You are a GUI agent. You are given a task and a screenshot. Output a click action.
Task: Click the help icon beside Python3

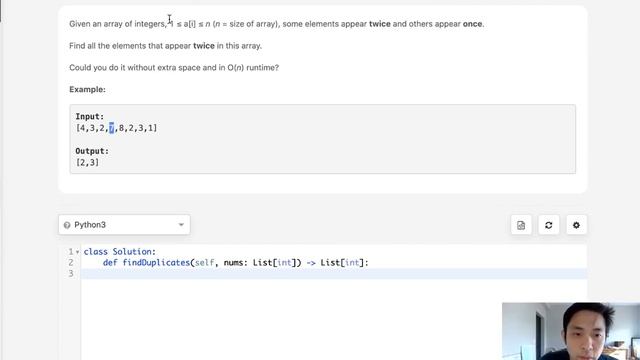pyautogui.click(x=67, y=225)
